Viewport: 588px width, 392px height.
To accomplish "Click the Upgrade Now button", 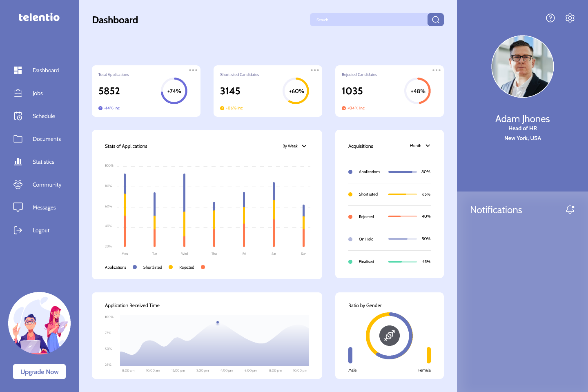I will point(39,372).
